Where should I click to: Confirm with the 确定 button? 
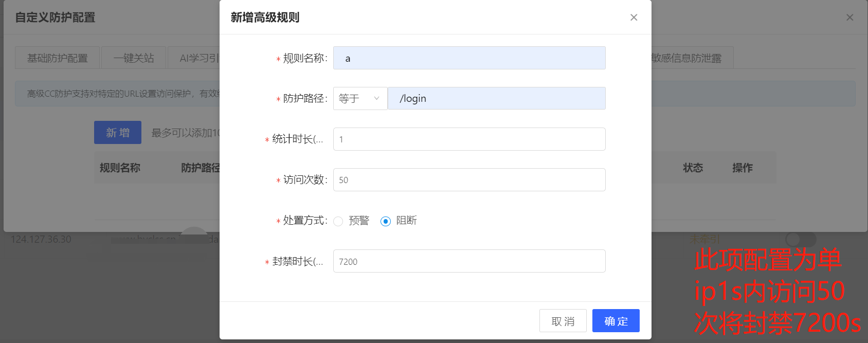(x=616, y=321)
